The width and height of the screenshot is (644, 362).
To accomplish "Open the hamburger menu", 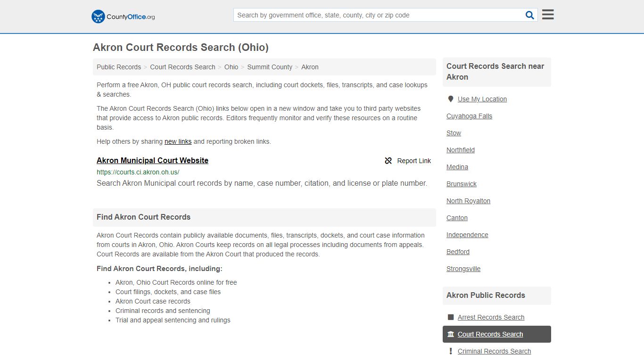I will [548, 15].
